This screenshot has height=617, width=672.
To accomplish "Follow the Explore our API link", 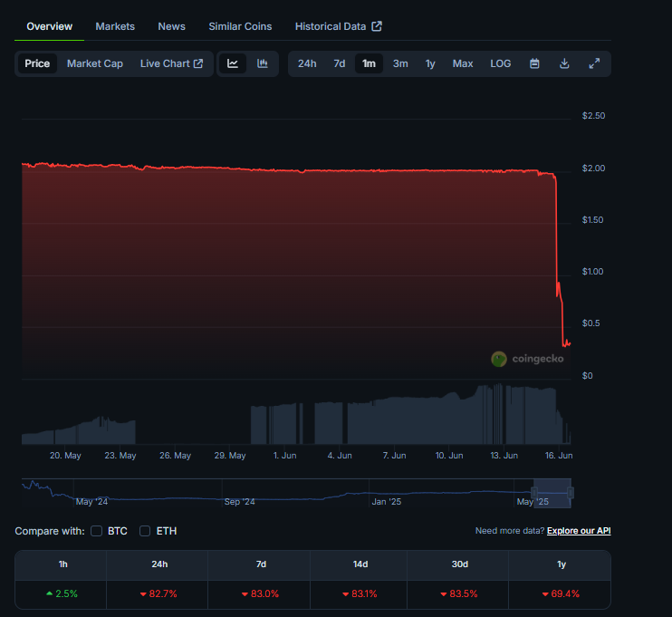I will pyautogui.click(x=579, y=531).
